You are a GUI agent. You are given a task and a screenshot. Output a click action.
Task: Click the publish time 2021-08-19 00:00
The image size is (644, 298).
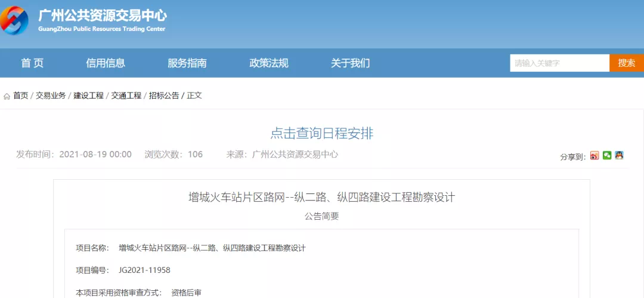pyautogui.click(x=95, y=155)
